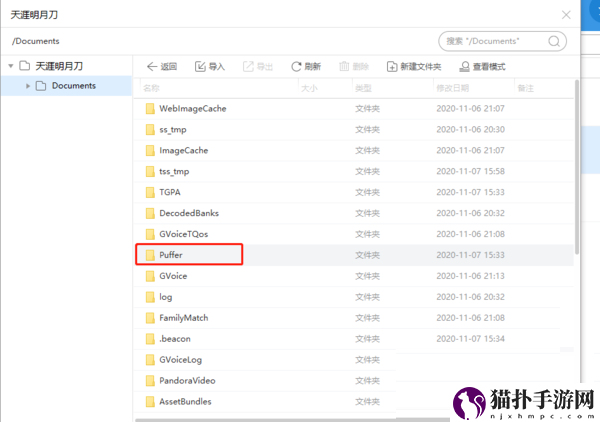Select the DecodedBanks name text
This screenshot has height=422, width=600.
click(x=189, y=213)
